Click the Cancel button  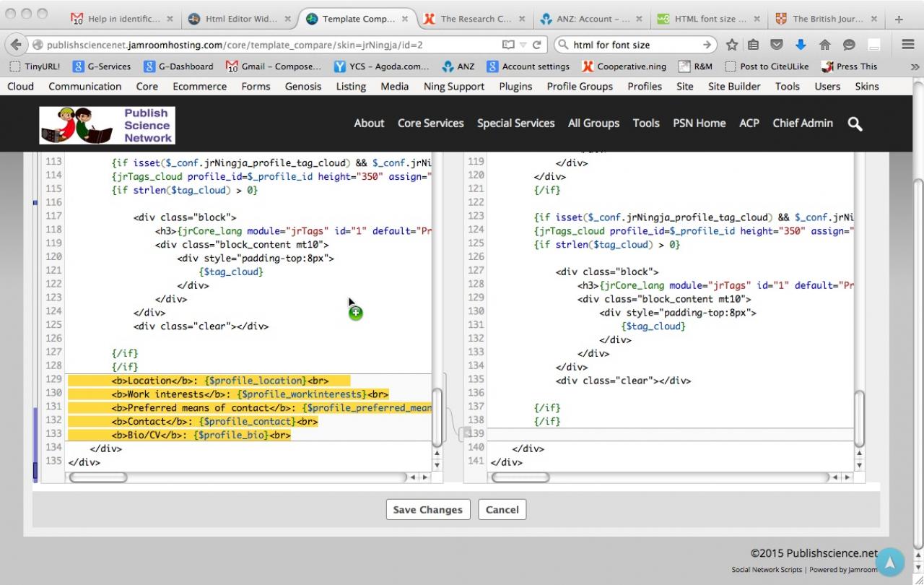coord(502,510)
